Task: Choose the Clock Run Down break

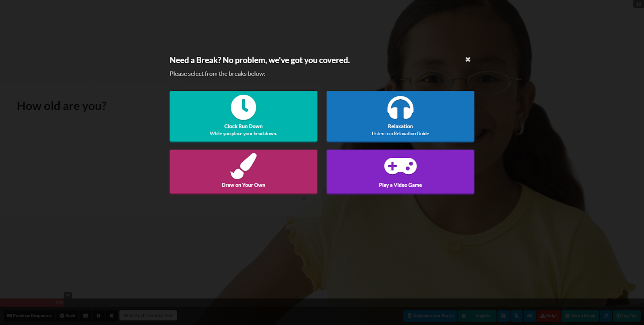Action: 244,116
